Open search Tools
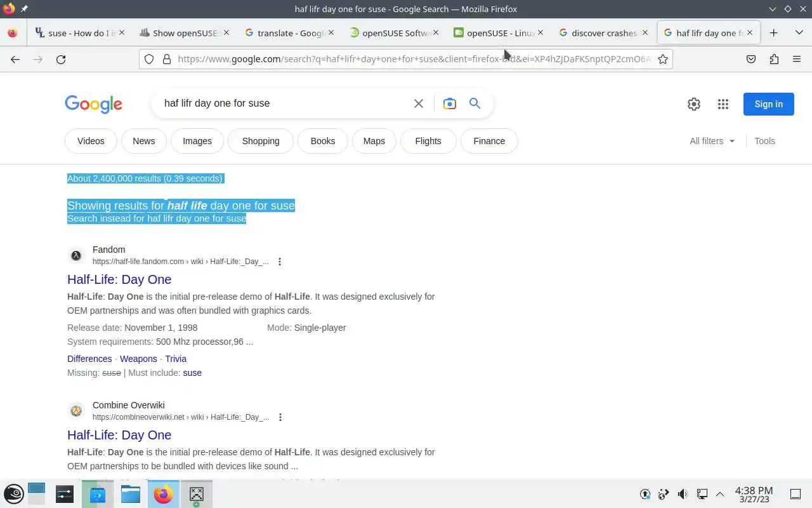 click(764, 141)
